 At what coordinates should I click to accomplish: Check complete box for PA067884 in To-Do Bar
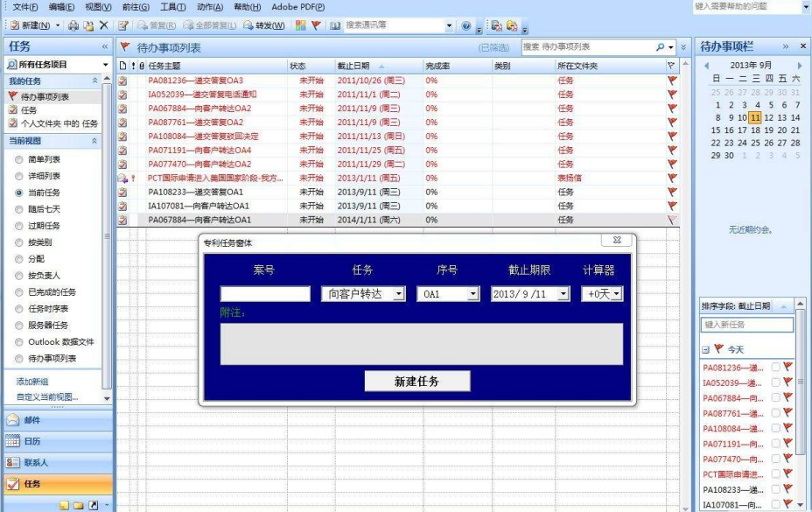pos(775,397)
